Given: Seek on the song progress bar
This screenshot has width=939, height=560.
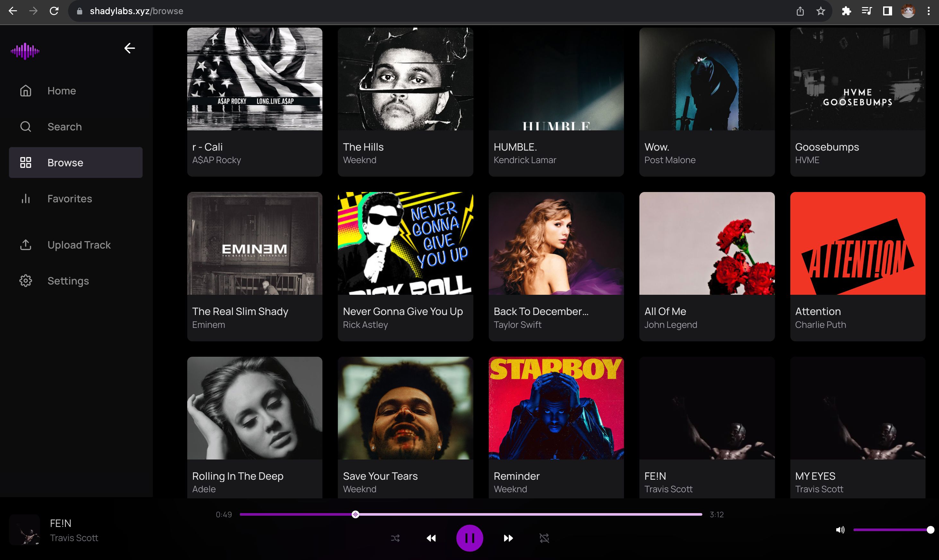Looking at the screenshot, I should tap(471, 514).
